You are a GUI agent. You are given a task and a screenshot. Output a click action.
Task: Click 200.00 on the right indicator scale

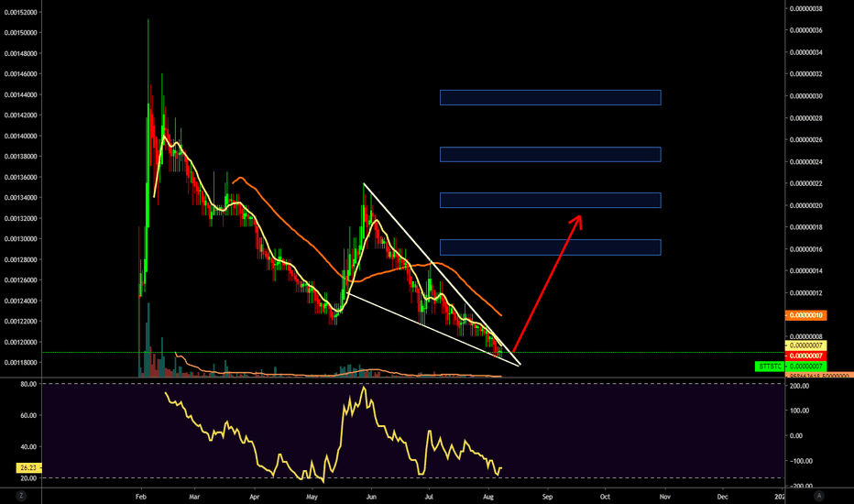(800, 387)
